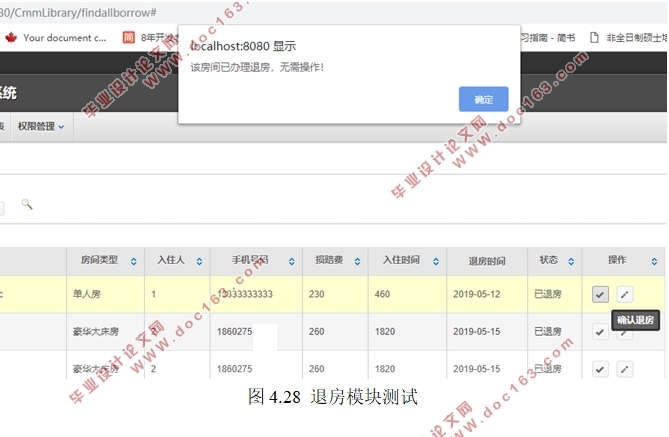Click 已退房 status in 单人房 row
The image size is (669, 437).
(x=548, y=294)
